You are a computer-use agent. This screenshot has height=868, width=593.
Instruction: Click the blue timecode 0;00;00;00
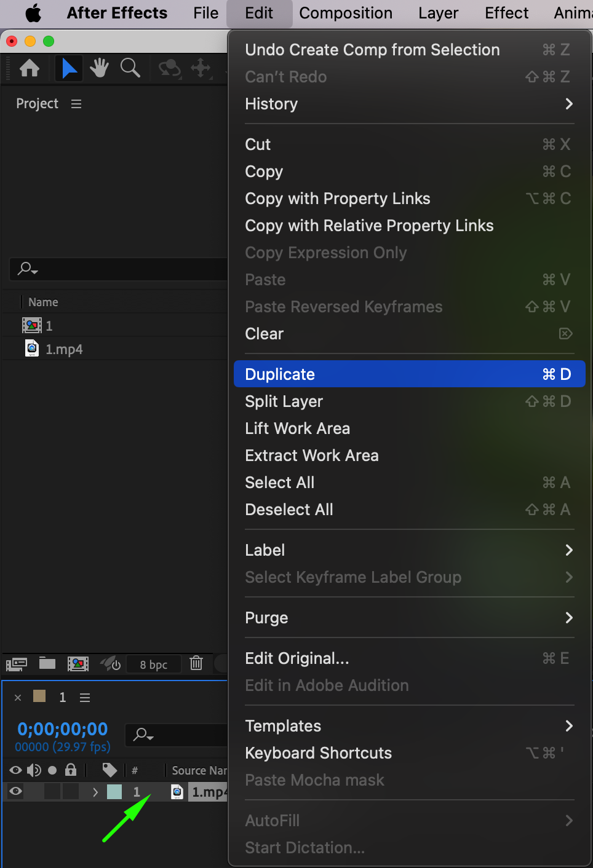click(x=63, y=729)
